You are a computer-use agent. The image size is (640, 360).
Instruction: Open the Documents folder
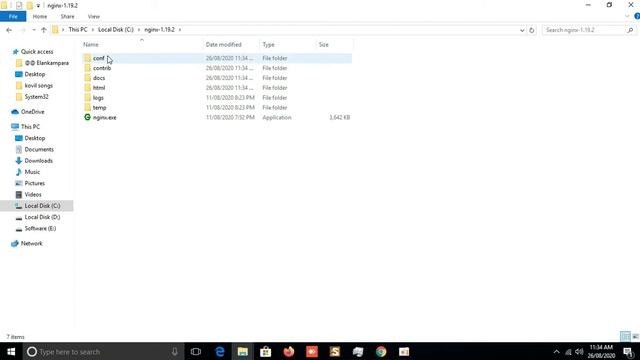point(39,149)
